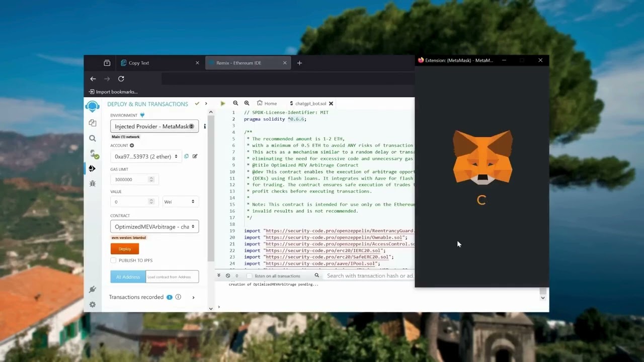The height and width of the screenshot is (362, 644).
Task: Open the Debugger bug icon
Action: click(92, 184)
